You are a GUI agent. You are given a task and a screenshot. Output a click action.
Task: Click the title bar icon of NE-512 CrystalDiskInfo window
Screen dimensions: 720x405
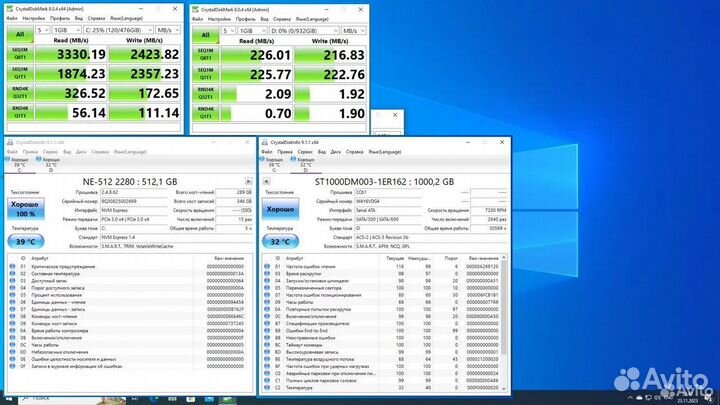click(x=10, y=142)
